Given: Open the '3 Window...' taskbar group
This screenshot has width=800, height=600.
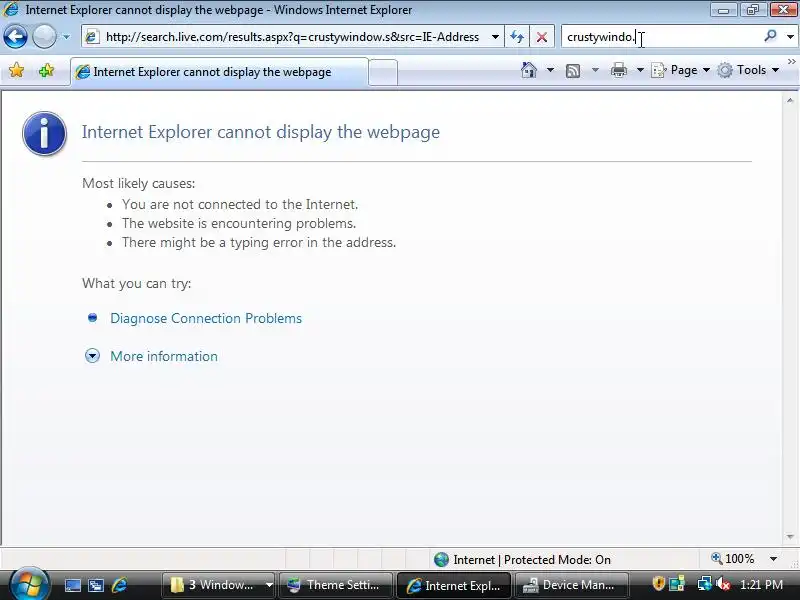Looking at the screenshot, I should tap(220, 585).
